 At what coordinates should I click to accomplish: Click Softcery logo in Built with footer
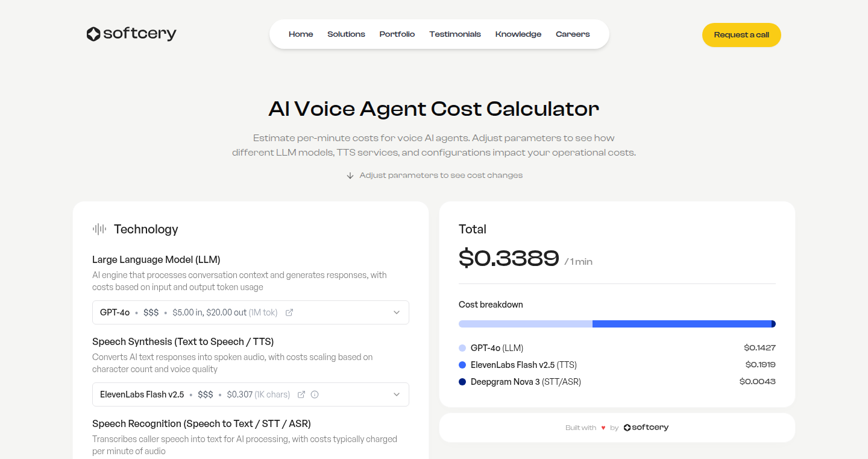pyautogui.click(x=646, y=428)
